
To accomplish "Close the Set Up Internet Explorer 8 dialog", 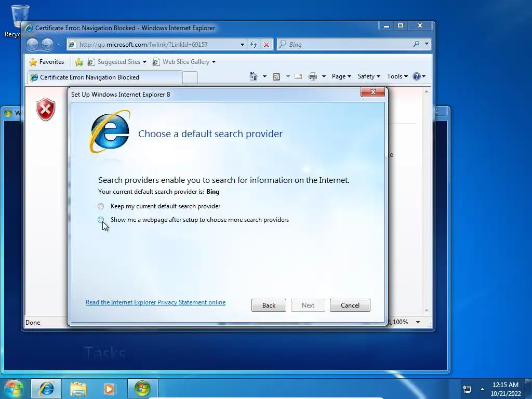I will click(373, 92).
